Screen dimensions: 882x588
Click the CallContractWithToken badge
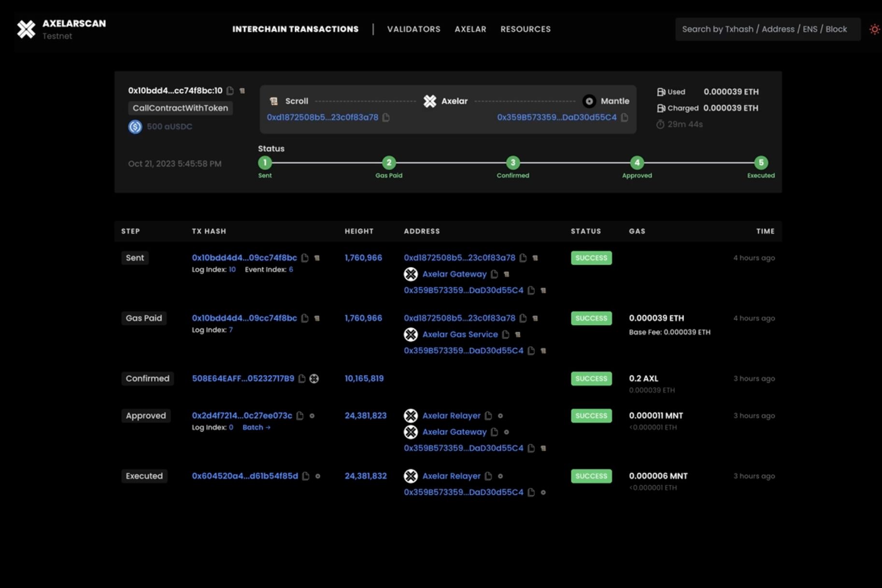pyautogui.click(x=180, y=108)
